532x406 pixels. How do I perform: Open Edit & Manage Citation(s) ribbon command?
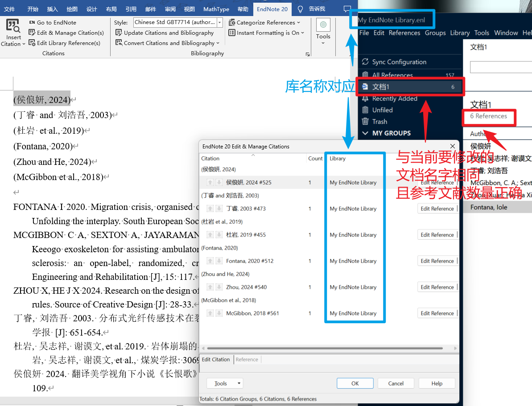pos(66,33)
